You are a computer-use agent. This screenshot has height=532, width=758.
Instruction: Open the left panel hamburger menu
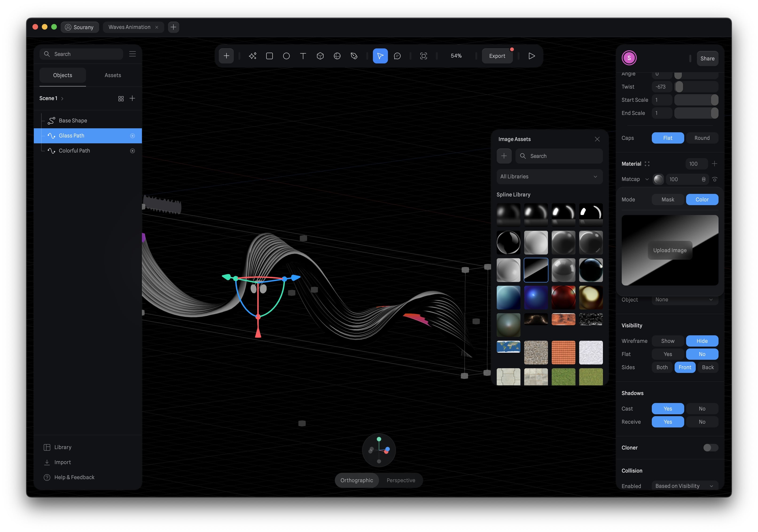pos(132,54)
